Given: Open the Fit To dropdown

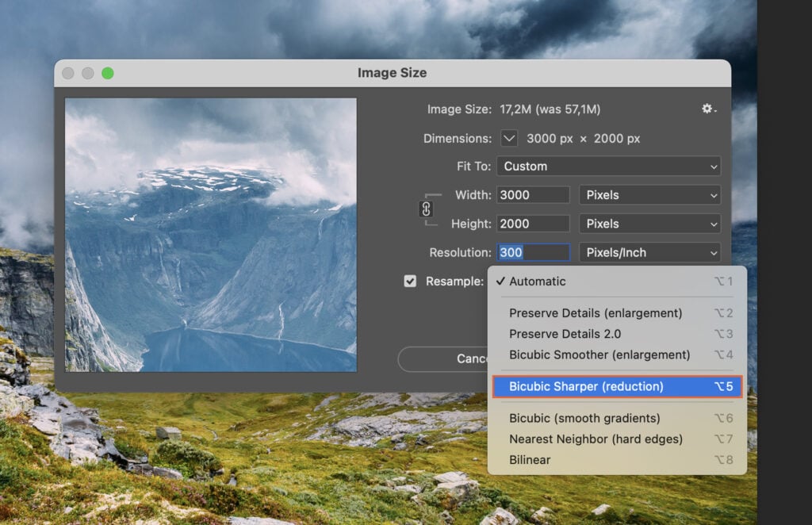Looking at the screenshot, I should coord(608,167).
